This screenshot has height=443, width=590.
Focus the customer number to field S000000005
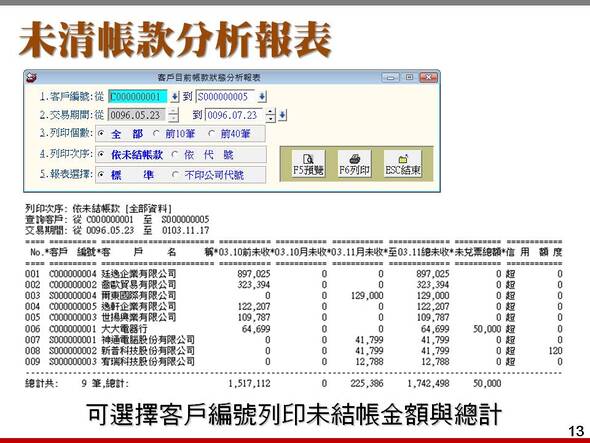226,97
